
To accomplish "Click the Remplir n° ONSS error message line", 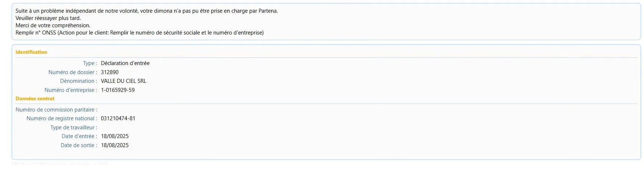I will (x=139, y=33).
